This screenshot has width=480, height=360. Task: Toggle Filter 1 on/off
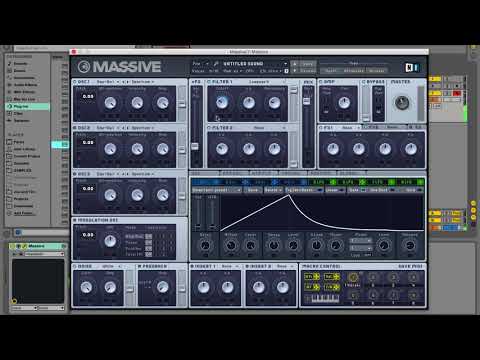209,82
